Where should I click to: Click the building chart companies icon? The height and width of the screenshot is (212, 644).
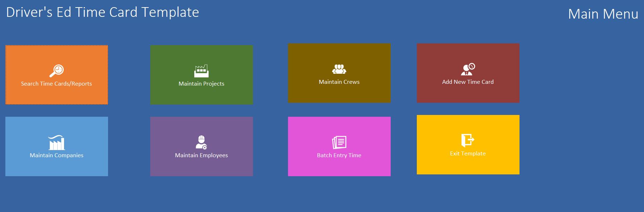click(57, 143)
